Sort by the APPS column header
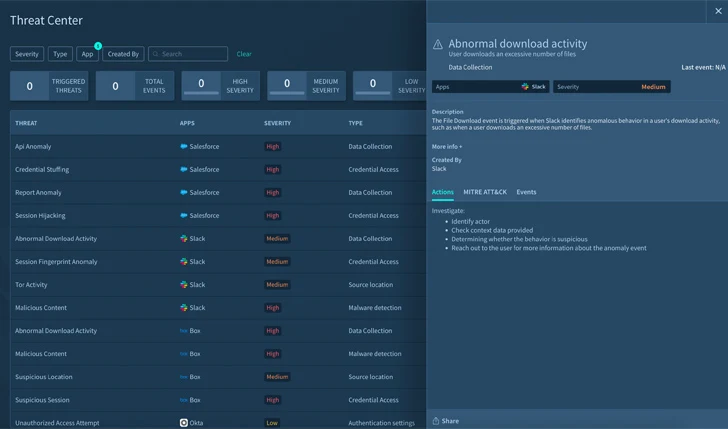Screen dimensions: 728x429 (x=187, y=123)
